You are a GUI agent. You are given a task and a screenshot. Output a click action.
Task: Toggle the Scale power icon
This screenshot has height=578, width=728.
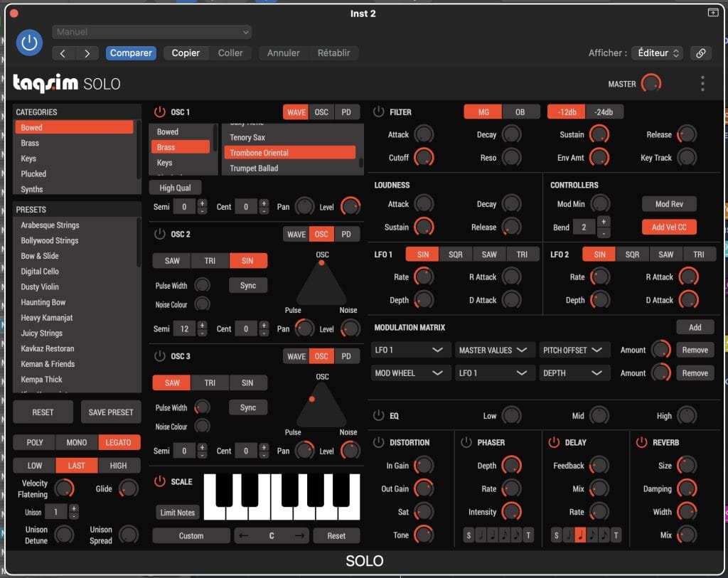click(159, 481)
